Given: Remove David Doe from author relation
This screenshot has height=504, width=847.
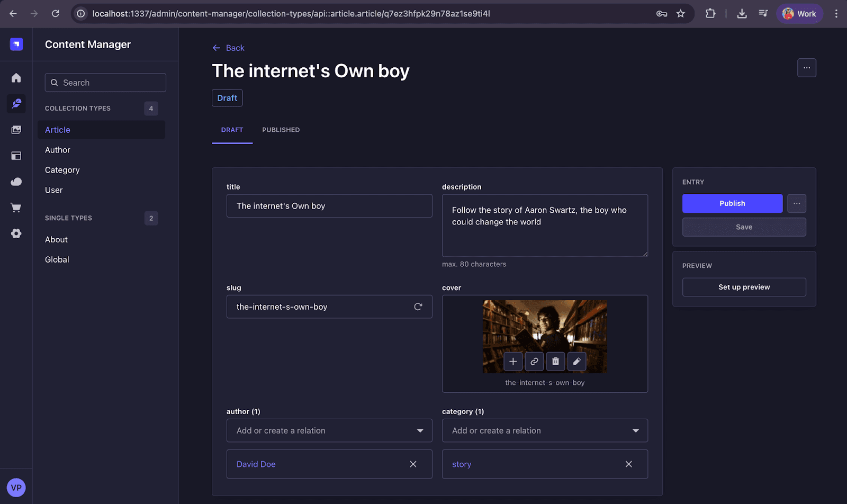Looking at the screenshot, I should [x=413, y=464].
